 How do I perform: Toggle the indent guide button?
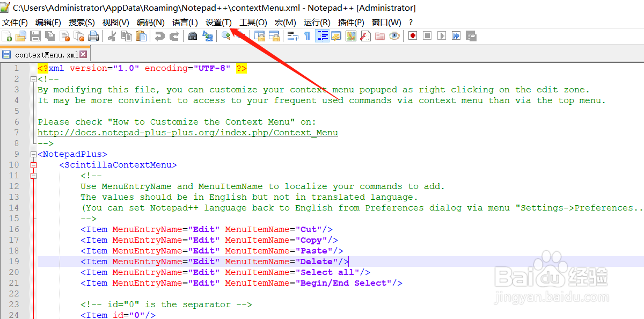pyautogui.click(x=323, y=36)
